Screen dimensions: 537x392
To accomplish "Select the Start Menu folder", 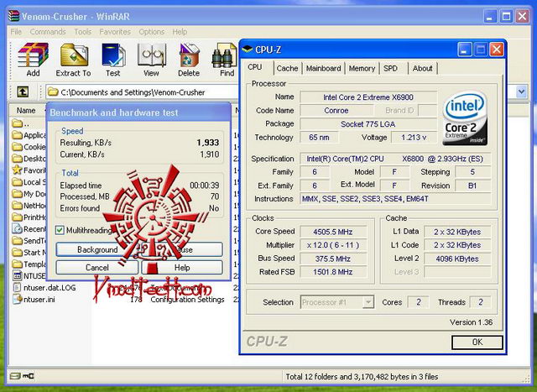I will tap(29, 252).
